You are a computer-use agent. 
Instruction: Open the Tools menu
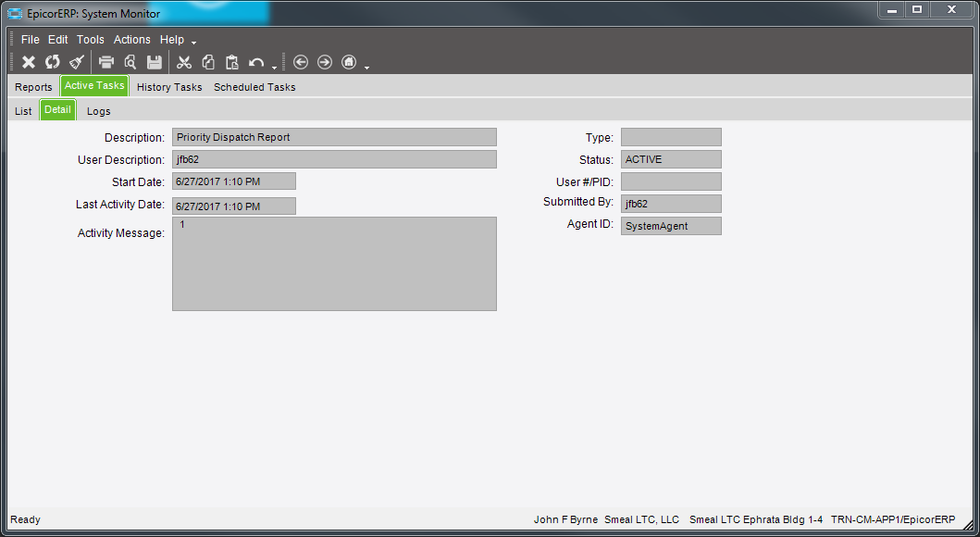(x=91, y=40)
